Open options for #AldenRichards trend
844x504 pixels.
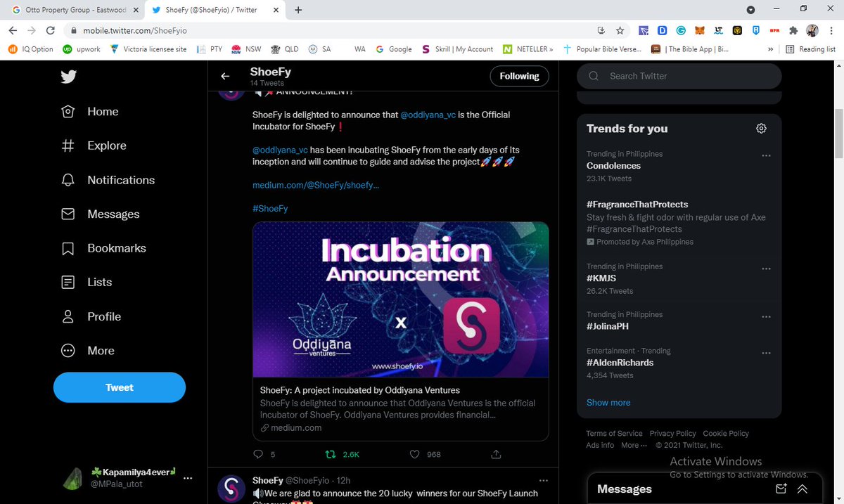coord(766,353)
